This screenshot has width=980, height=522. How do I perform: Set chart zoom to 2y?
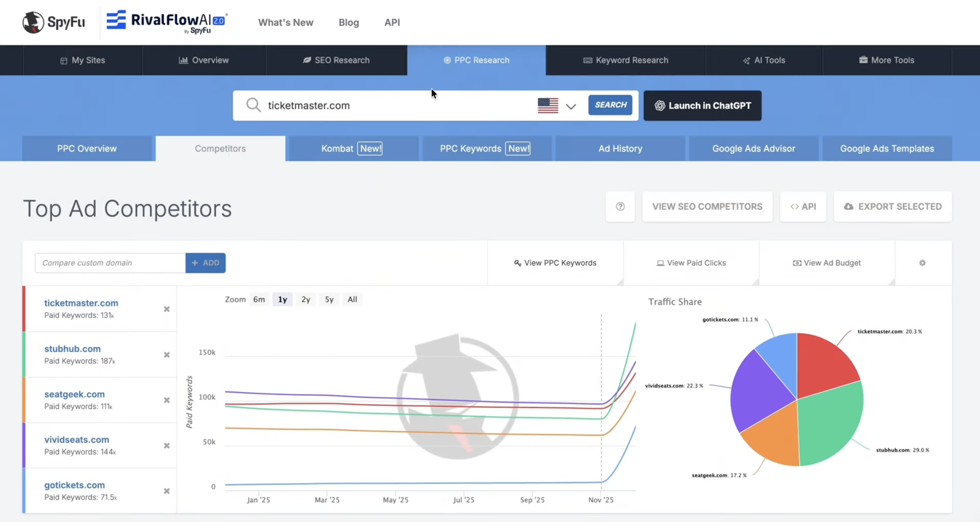[306, 299]
